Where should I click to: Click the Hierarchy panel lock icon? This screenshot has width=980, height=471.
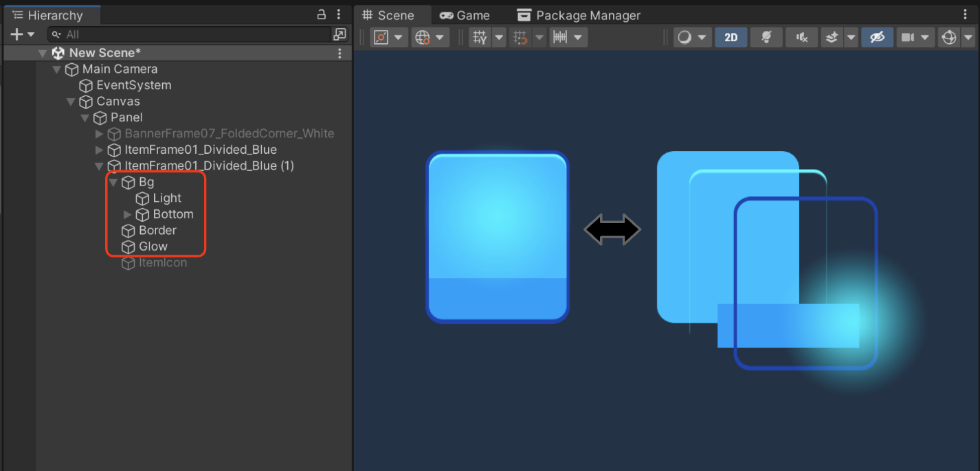(x=321, y=14)
